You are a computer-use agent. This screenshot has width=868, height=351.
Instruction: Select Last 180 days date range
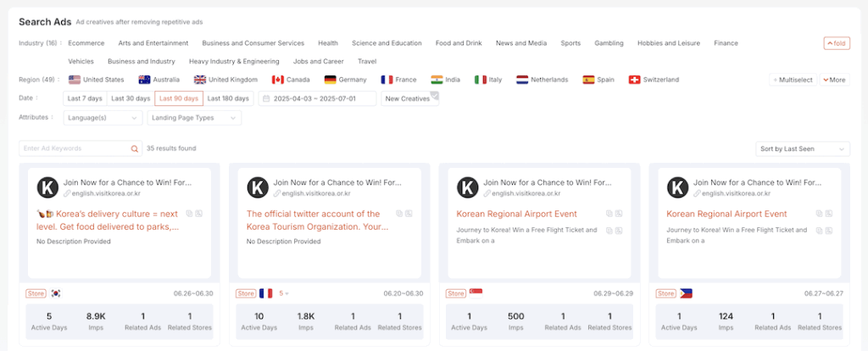[228, 98]
